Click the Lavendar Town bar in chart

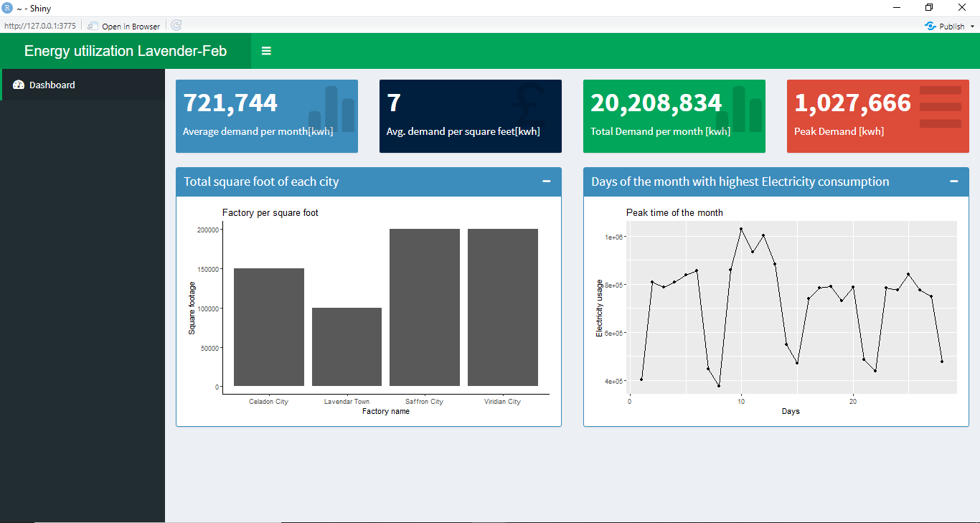[347, 347]
